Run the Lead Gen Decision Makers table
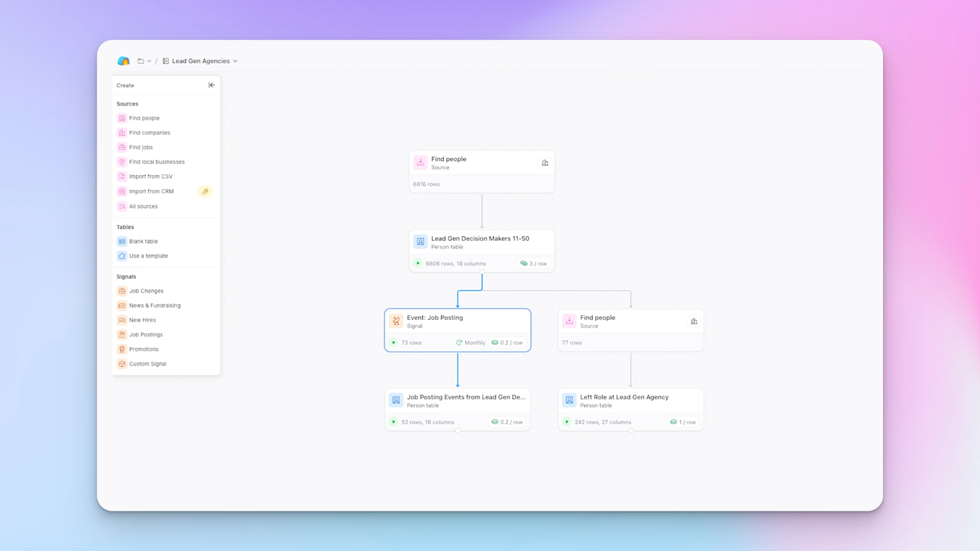This screenshot has height=551, width=980. [x=418, y=264]
